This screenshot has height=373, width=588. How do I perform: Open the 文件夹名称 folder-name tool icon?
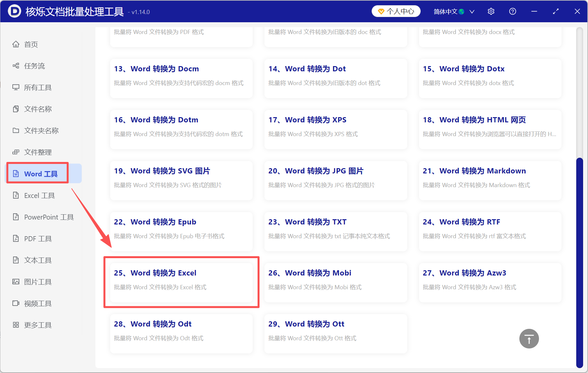pyautogui.click(x=16, y=130)
